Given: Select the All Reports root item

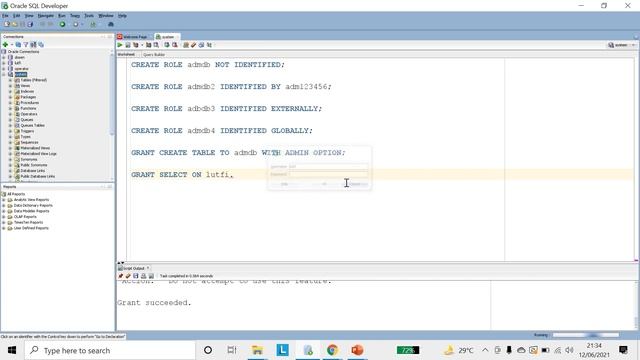Looking at the screenshot, I should point(16,194).
